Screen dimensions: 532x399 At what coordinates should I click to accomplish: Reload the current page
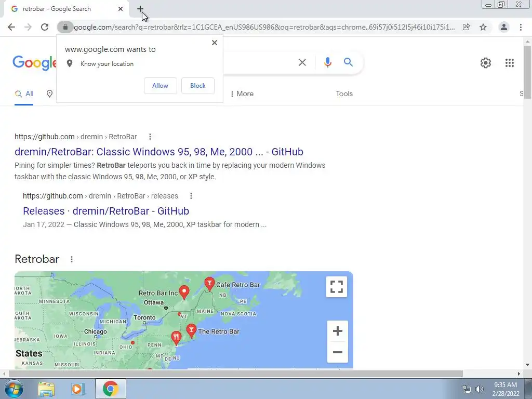[45, 27]
